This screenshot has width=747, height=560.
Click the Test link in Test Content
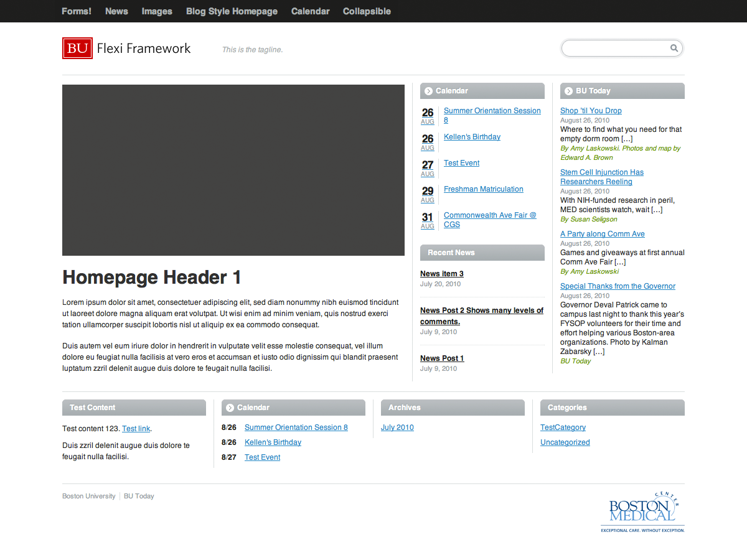point(136,429)
